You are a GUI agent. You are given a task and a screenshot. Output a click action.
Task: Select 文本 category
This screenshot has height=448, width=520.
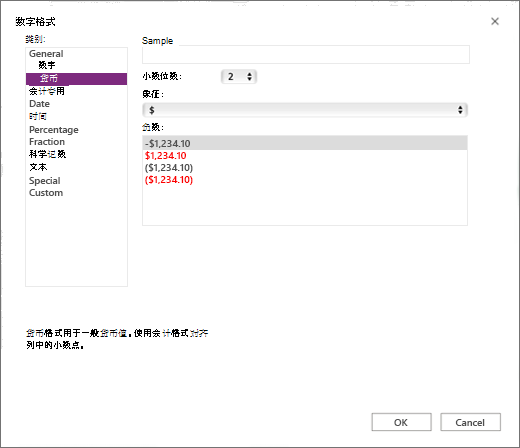tap(38, 167)
